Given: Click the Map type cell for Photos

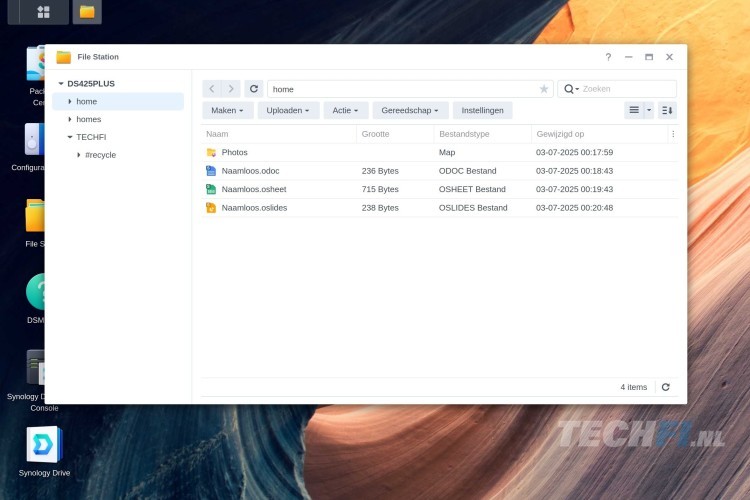Looking at the screenshot, I should [x=447, y=153].
